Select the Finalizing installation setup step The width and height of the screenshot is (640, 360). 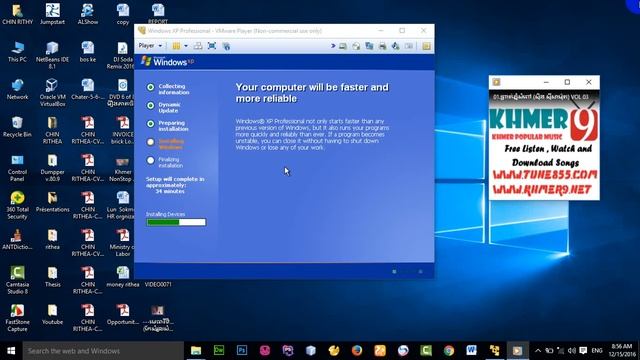tap(165, 162)
